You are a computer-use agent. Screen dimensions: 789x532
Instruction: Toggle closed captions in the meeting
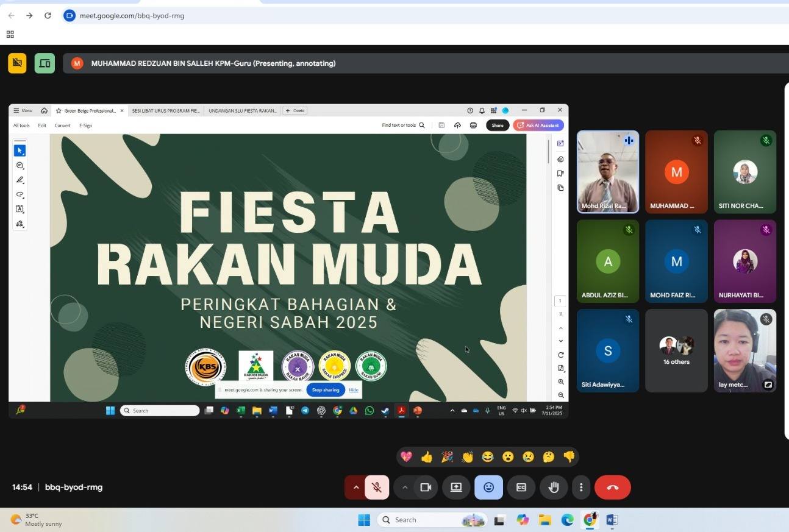point(521,488)
